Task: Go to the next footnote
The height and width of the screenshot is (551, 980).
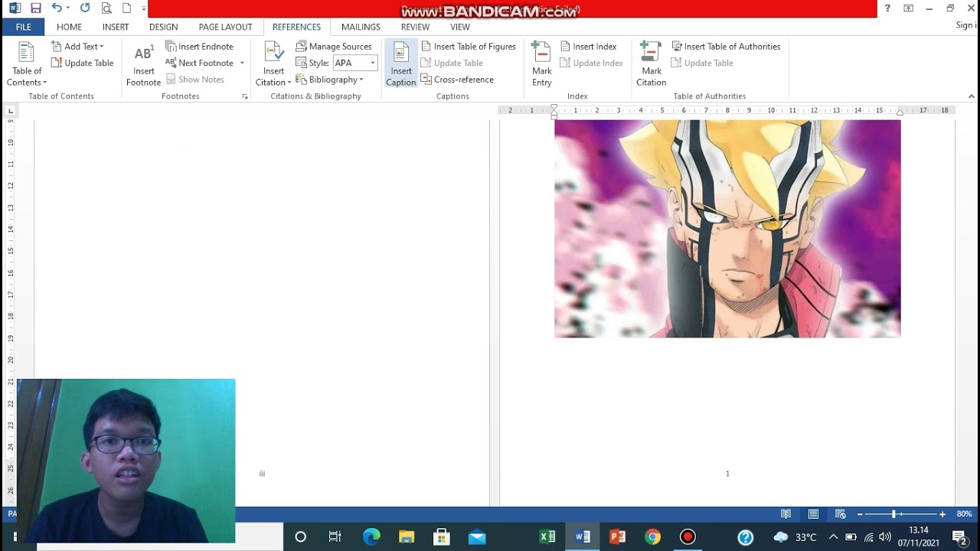Action: (200, 64)
